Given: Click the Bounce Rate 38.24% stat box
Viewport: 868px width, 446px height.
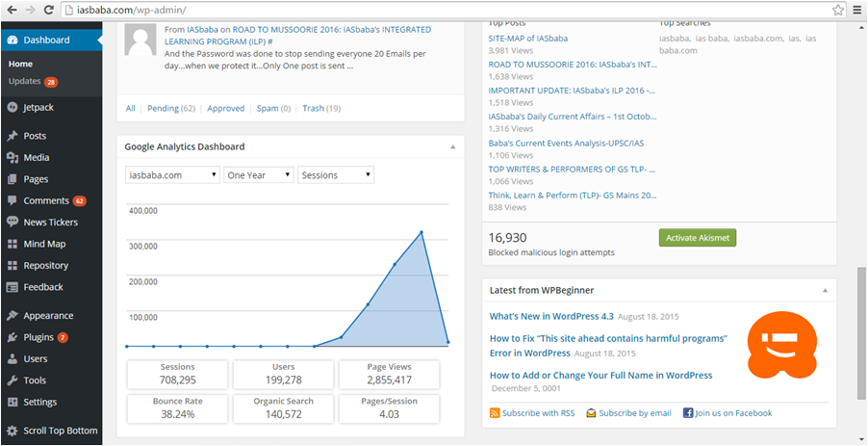Looking at the screenshot, I should (x=178, y=408).
